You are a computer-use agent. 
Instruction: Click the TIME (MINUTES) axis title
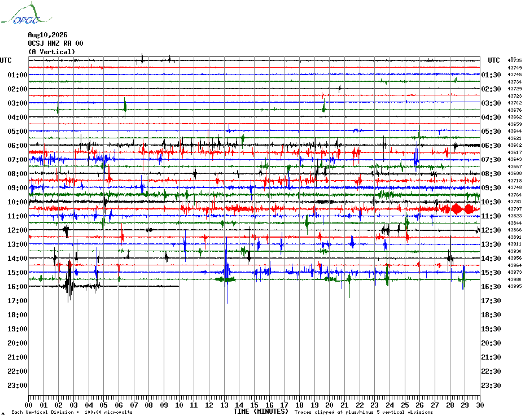[x=261, y=412]
